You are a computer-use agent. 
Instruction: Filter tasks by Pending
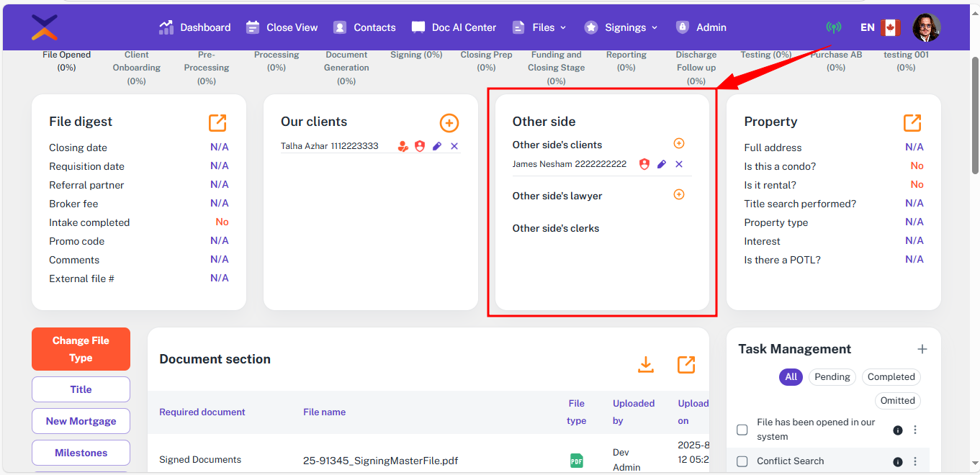832,376
